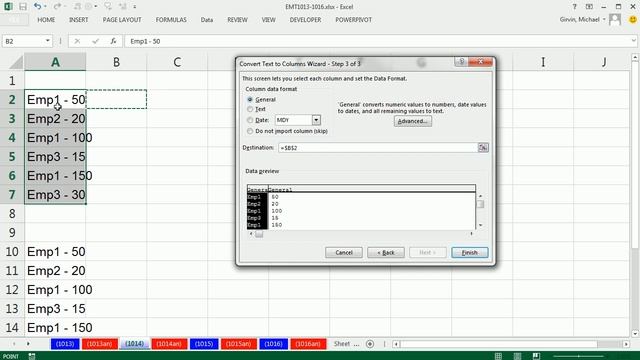Open the MDY date format dropdown
The height and width of the screenshot is (360, 640).
tap(316, 120)
